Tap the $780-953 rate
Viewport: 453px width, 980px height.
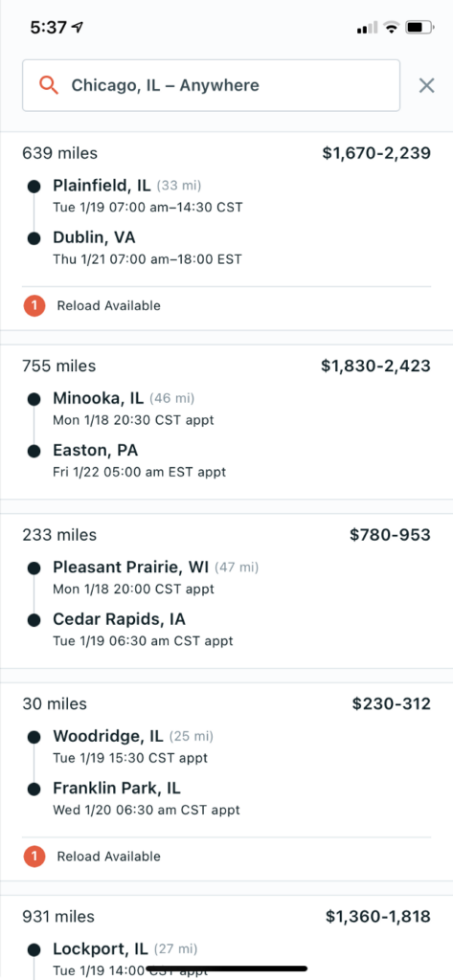(x=391, y=534)
